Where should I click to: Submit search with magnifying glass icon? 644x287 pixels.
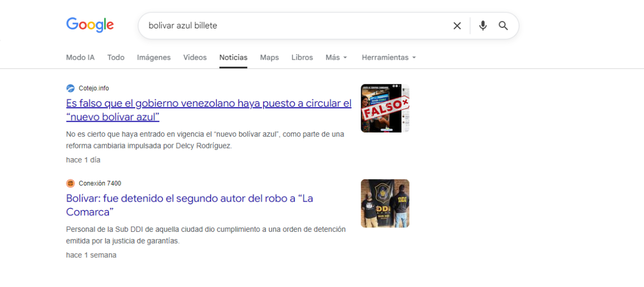[x=503, y=26]
